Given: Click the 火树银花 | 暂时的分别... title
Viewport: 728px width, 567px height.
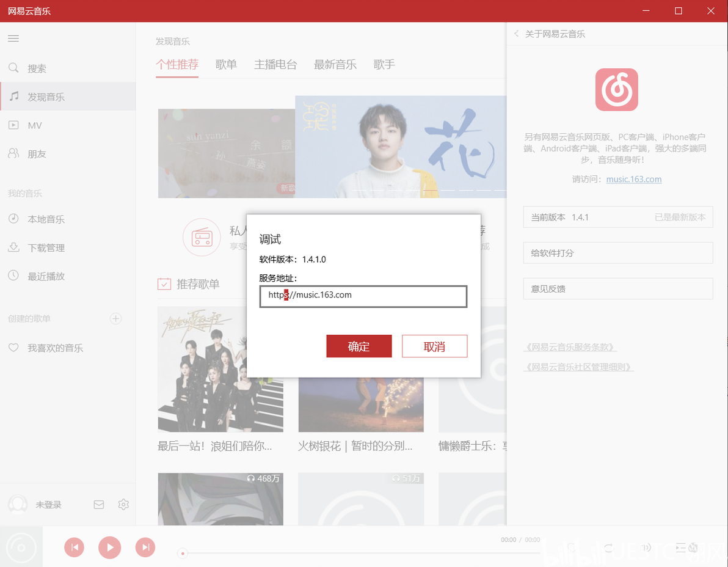Looking at the screenshot, I should pyautogui.click(x=355, y=446).
